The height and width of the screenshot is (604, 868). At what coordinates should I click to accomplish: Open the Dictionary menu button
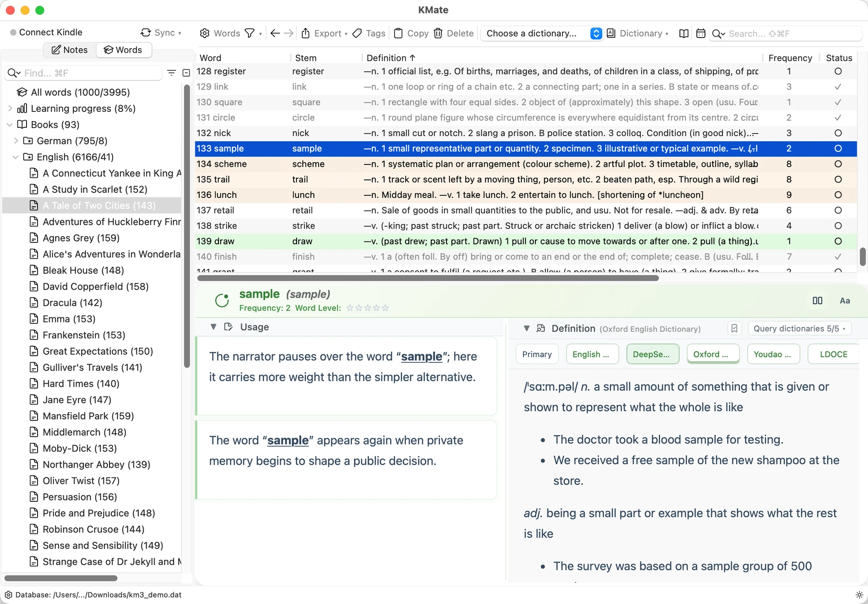[x=637, y=33]
